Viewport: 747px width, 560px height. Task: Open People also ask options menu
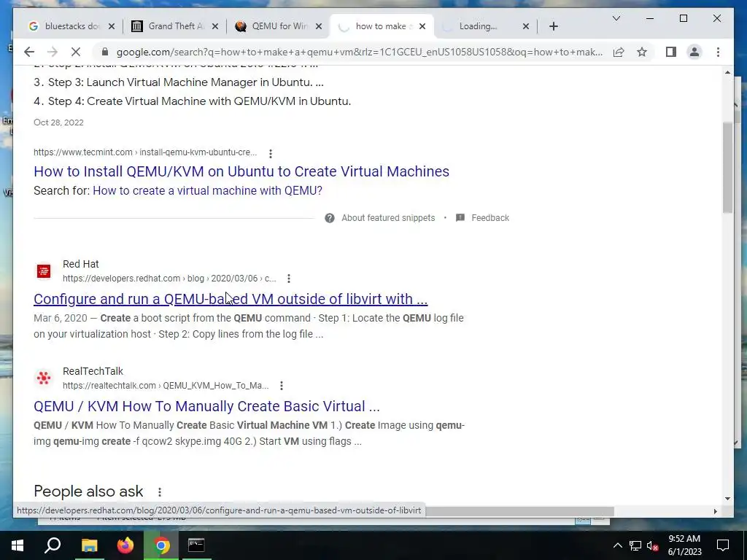coord(160,491)
